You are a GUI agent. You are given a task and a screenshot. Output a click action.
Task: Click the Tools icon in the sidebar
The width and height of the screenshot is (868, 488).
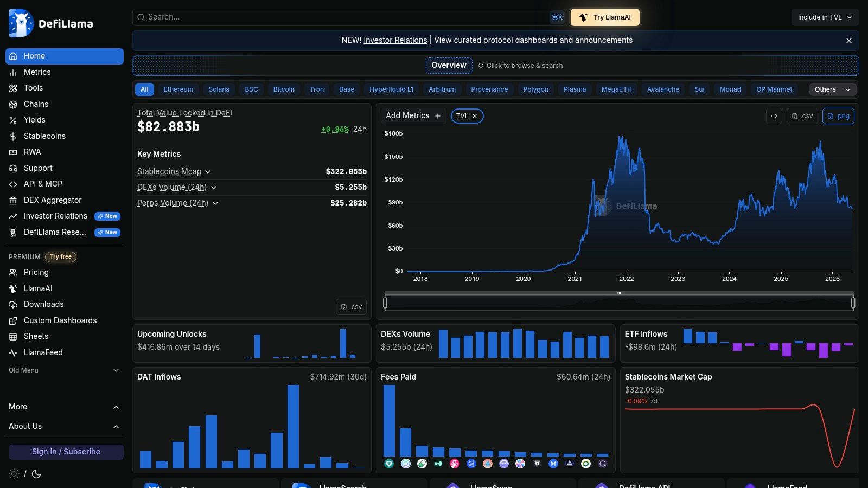[13, 88]
